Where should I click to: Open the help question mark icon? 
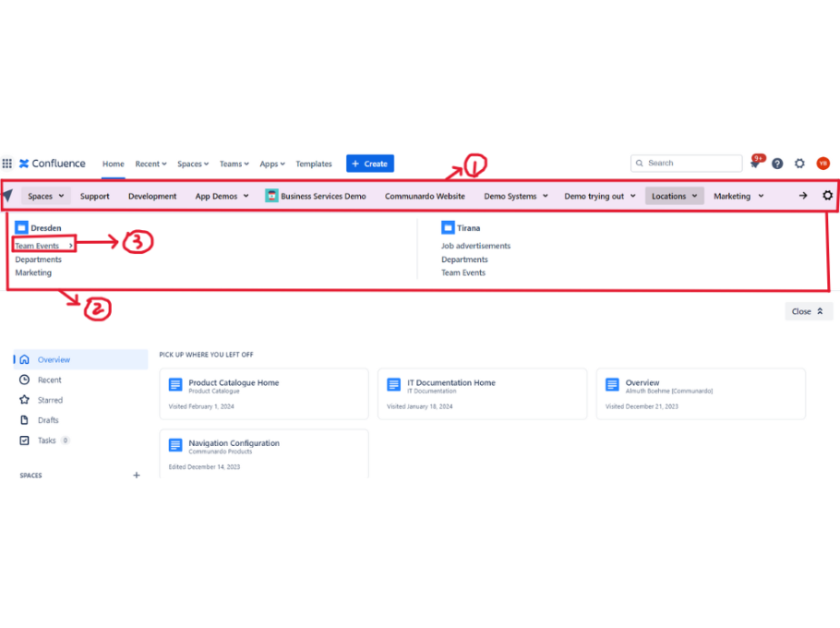[777, 163]
